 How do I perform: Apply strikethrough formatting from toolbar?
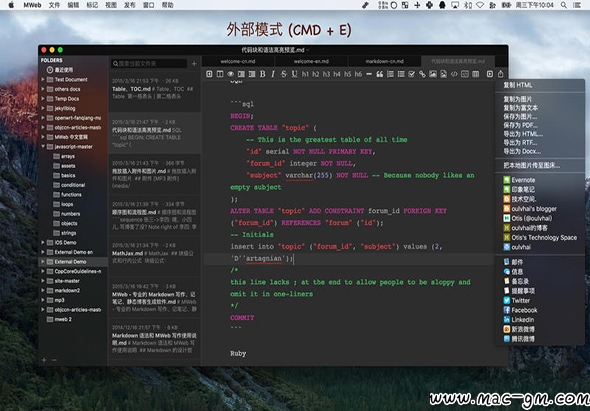[x=284, y=74]
